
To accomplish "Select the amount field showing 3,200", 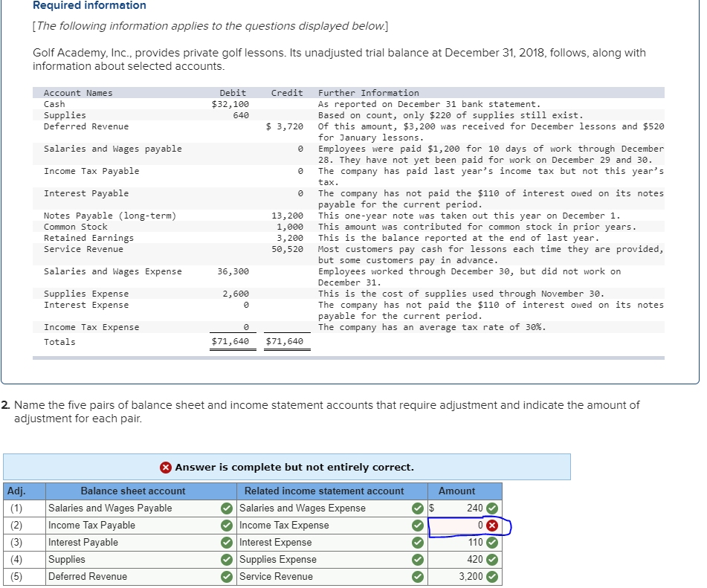I will [465, 577].
